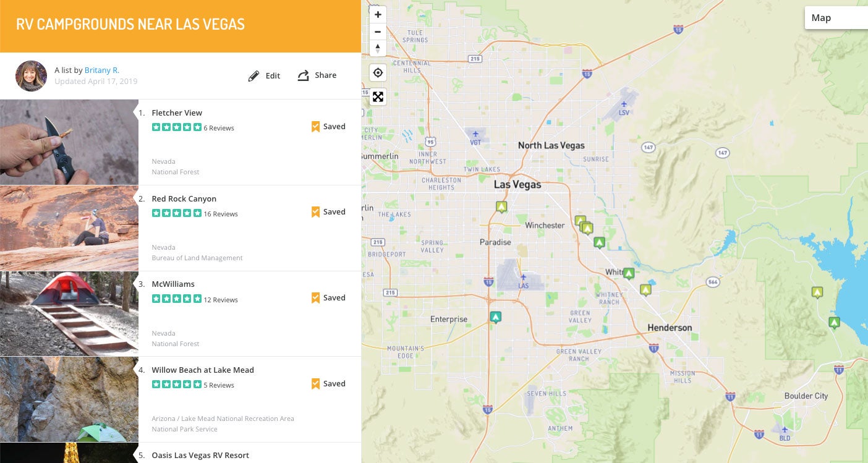Click Boulder City map label
The image size is (868, 463).
(x=806, y=396)
